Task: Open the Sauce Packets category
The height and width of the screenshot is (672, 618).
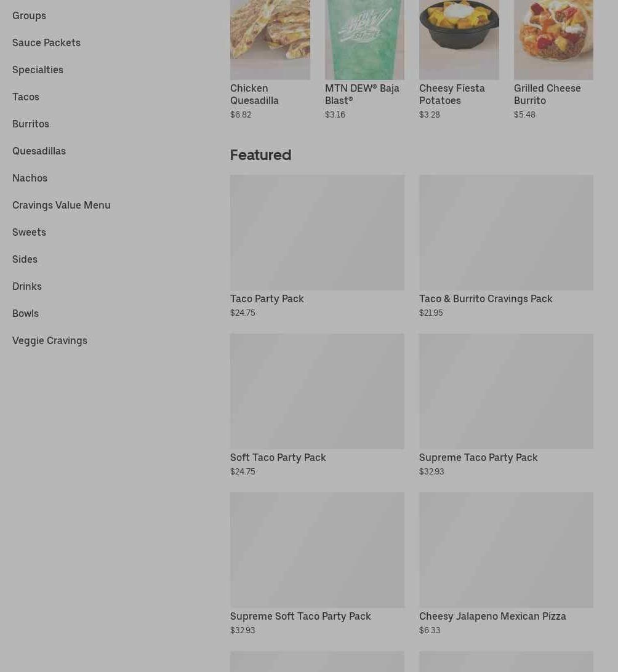Action: [46, 42]
